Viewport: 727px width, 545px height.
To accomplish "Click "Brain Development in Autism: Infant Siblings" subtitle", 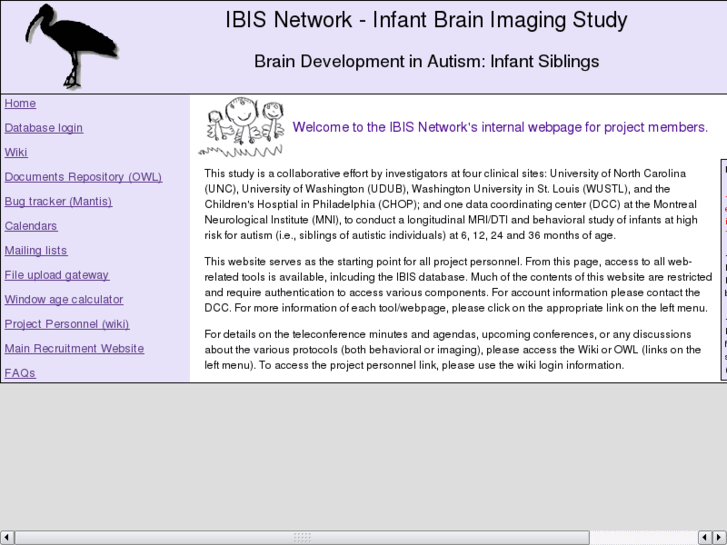I will coord(427,62).
